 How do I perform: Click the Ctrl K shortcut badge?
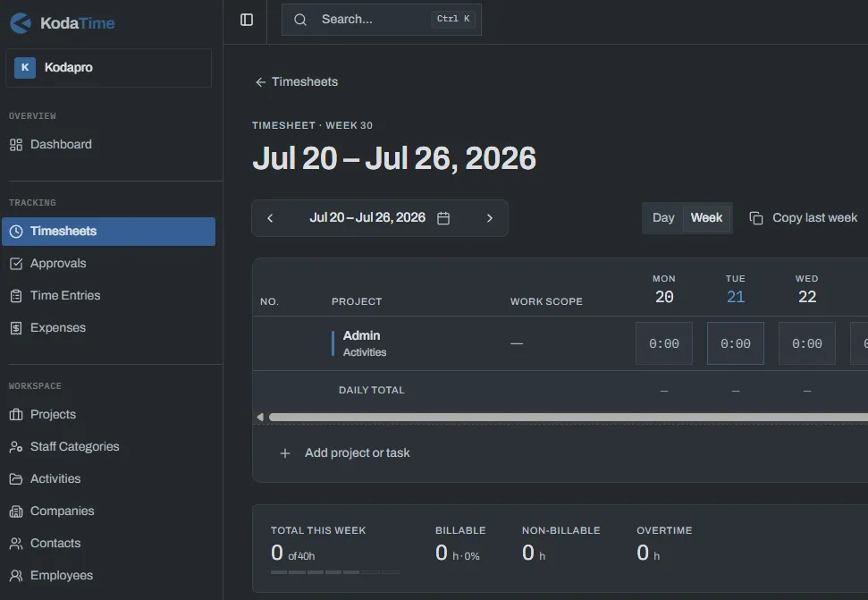click(x=453, y=20)
